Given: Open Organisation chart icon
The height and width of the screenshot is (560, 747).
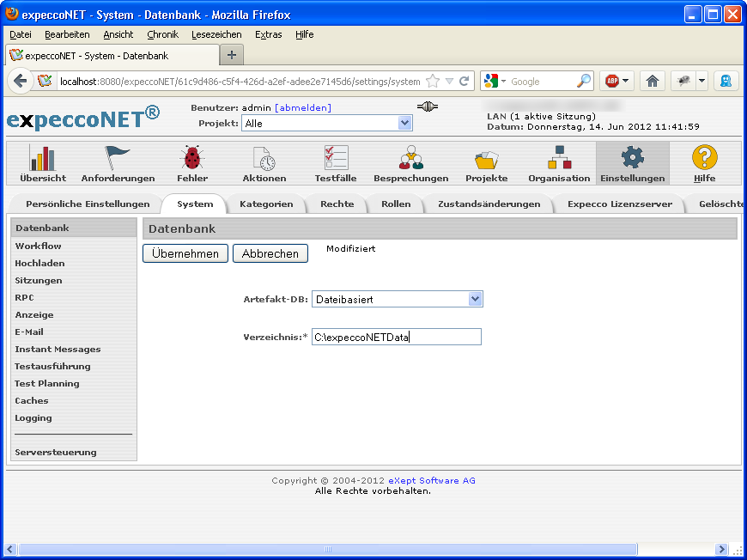Looking at the screenshot, I should 559,158.
